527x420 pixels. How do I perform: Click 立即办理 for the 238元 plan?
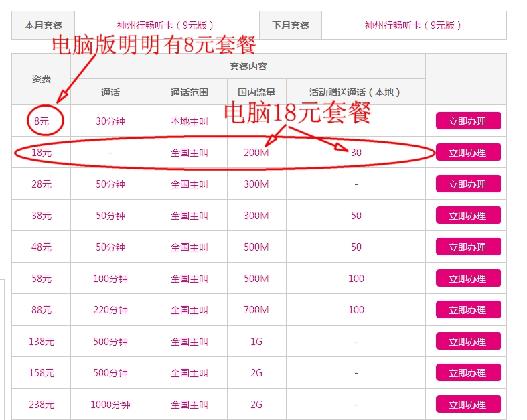(468, 405)
